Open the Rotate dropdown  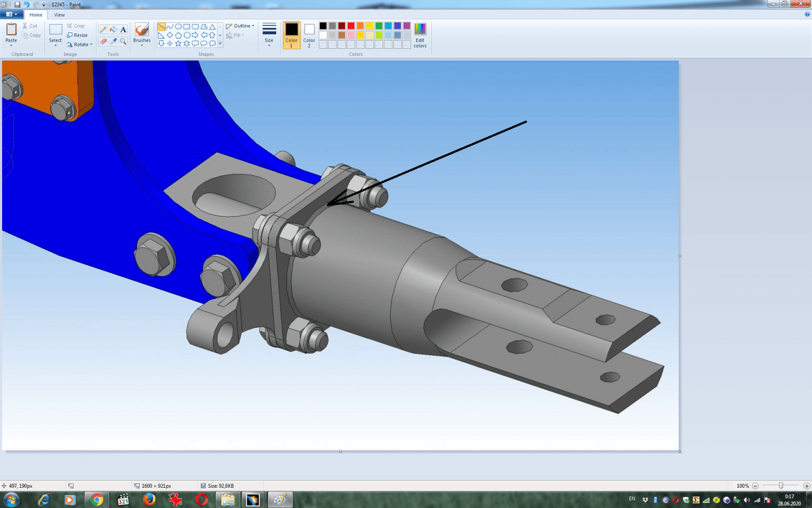(x=80, y=45)
